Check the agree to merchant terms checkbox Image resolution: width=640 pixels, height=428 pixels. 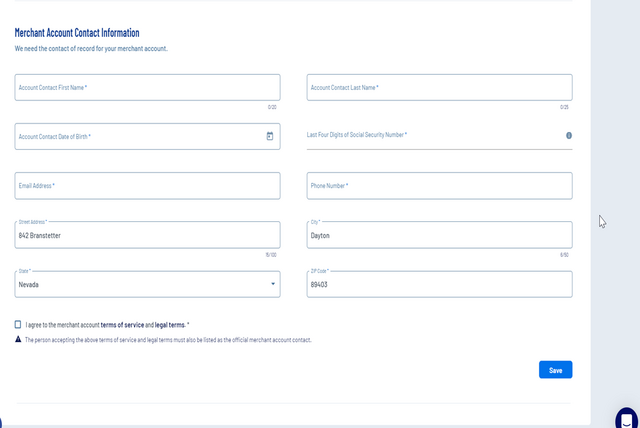tap(18, 324)
